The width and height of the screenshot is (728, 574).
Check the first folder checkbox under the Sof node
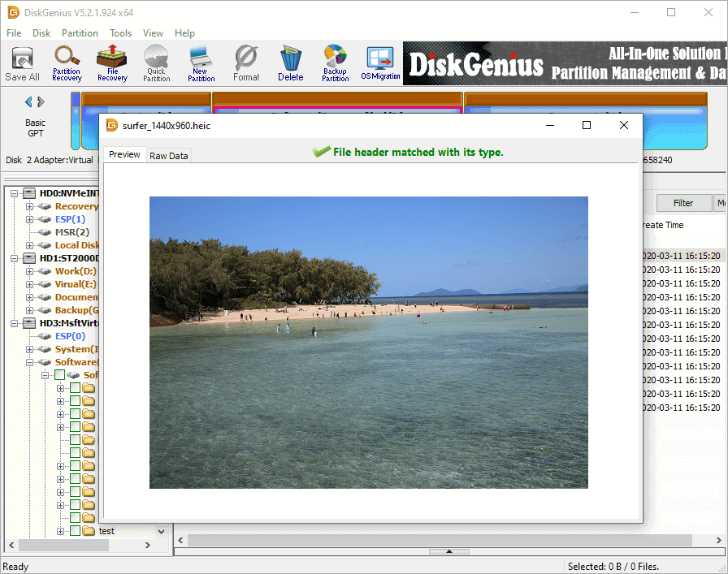point(76,388)
